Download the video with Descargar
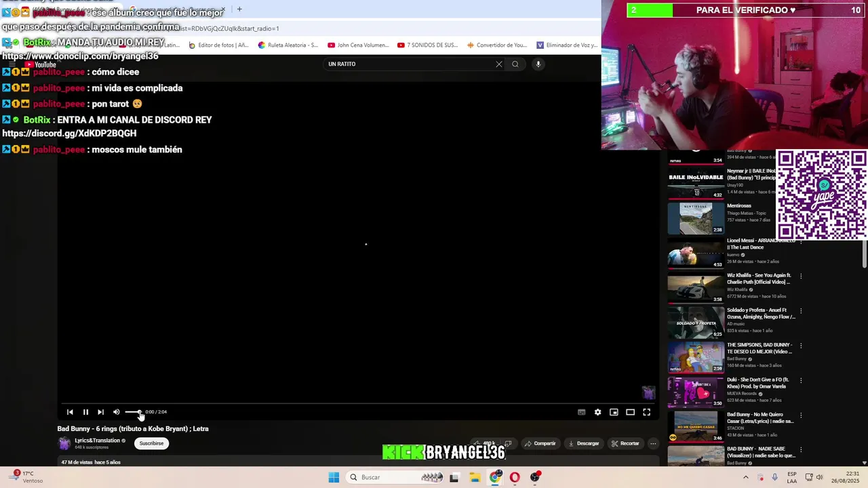 (x=583, y=443)
